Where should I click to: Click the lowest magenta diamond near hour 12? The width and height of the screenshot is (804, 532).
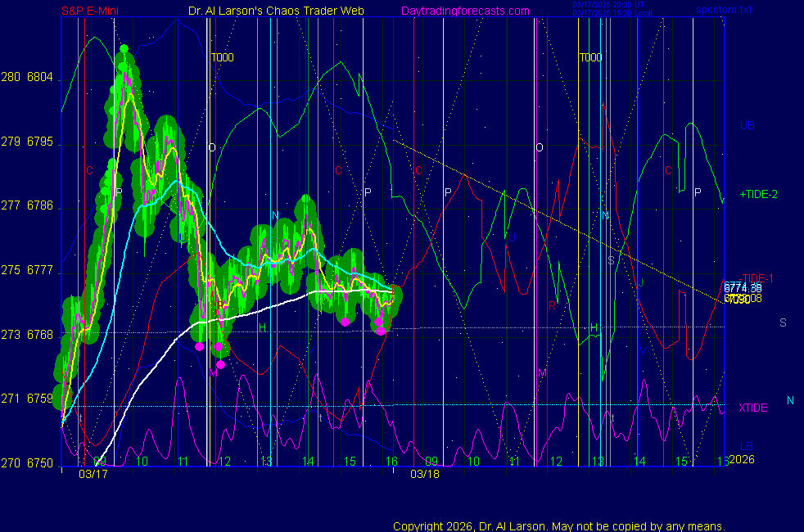(x=220, y=364)
